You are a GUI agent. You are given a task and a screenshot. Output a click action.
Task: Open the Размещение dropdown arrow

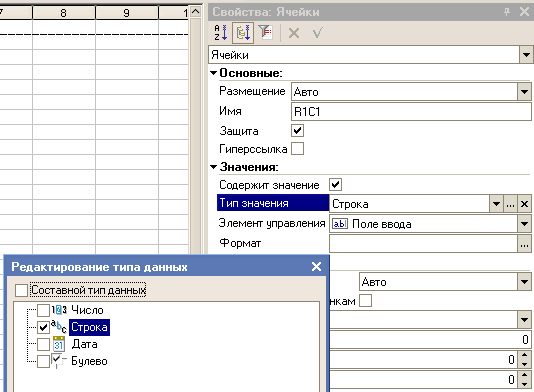[524, 92]
